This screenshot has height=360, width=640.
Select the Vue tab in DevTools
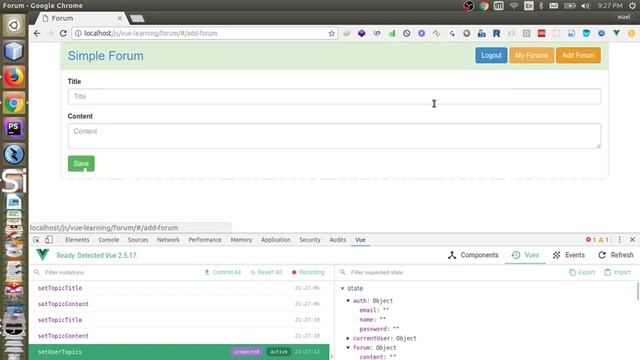click(360, 240)
